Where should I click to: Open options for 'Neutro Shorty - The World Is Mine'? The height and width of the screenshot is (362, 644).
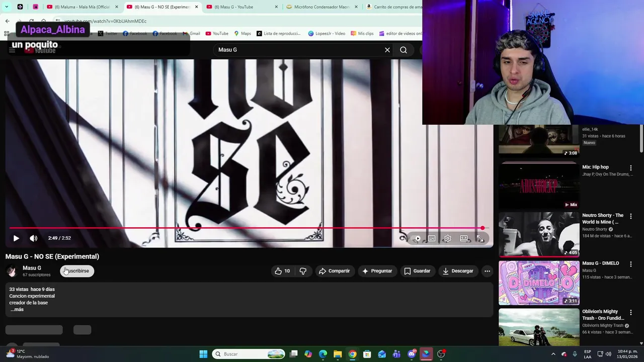(x=630, y=216)
